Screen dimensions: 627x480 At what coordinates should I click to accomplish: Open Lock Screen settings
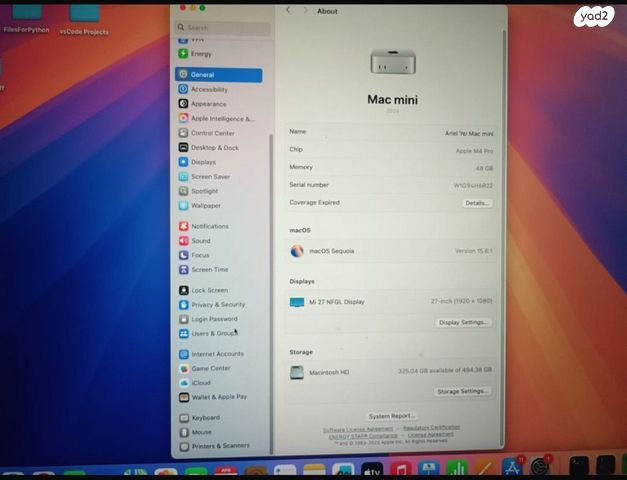tap(204, 290)
